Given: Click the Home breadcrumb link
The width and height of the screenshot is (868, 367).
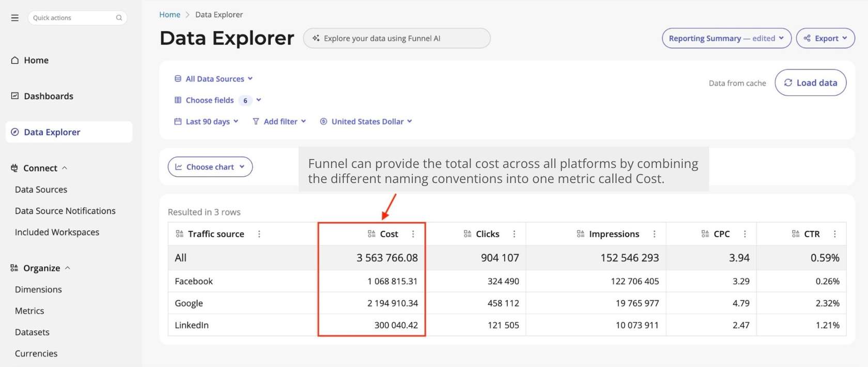Looking at the screenshot, I should click(169, 14).
